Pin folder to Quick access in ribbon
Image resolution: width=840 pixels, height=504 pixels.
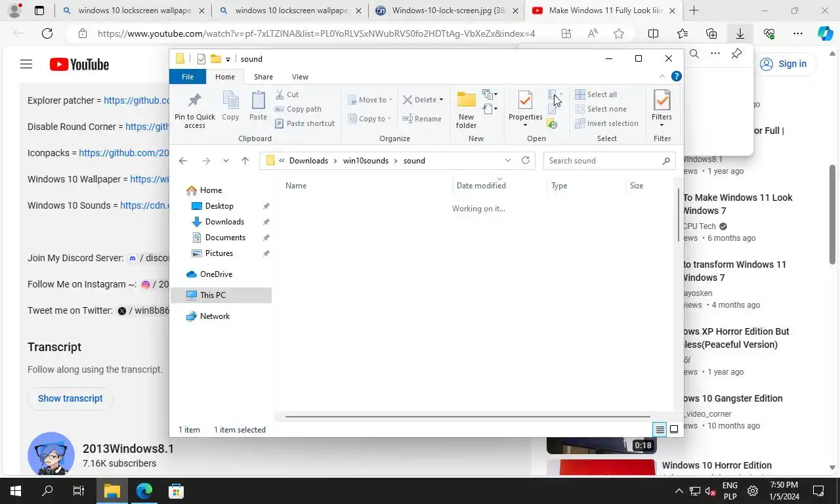click(194, 109)
